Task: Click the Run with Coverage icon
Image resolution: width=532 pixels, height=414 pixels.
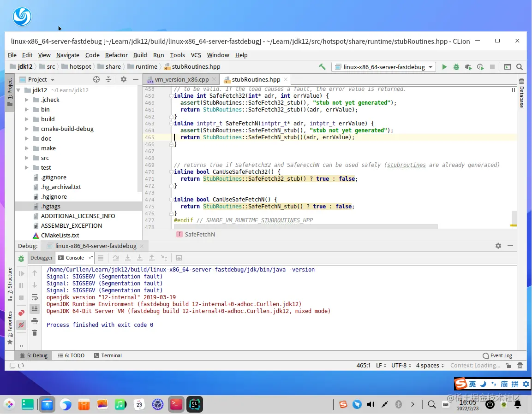Action: (x=468, y=67)
